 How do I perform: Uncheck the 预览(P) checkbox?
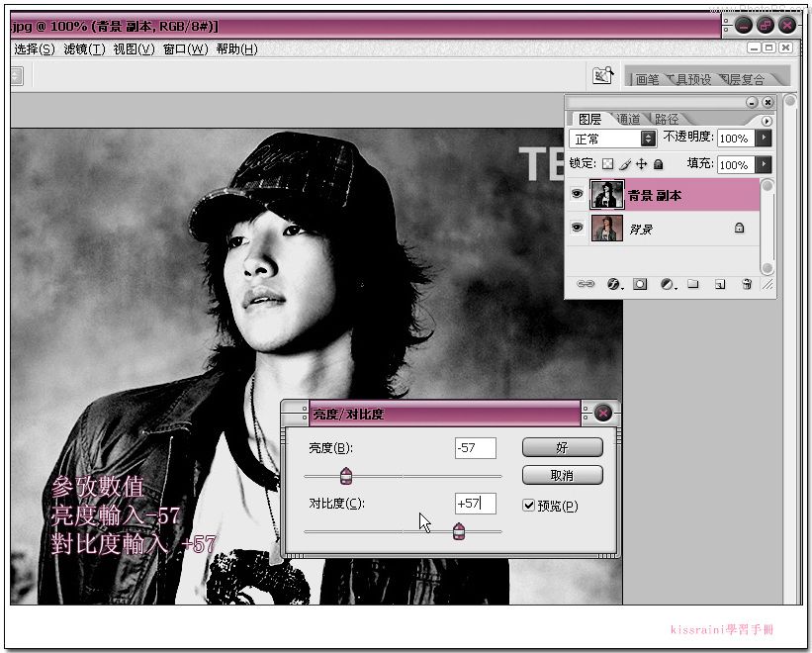coord(529,506)
